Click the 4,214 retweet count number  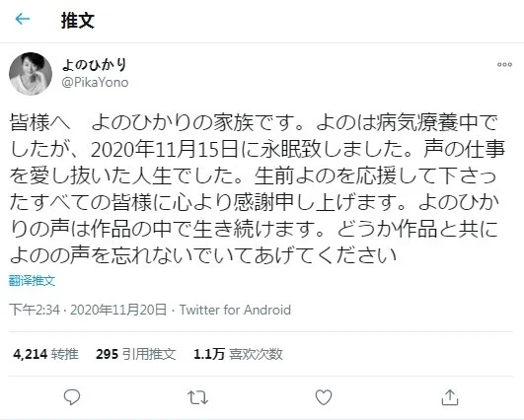coord(30,354)
